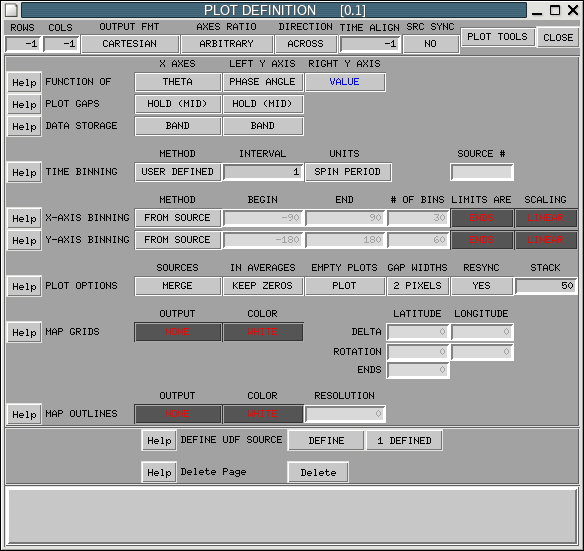Select X AXES function THETA
Viewport: 584px width, 551px height.
click(178, 82)
